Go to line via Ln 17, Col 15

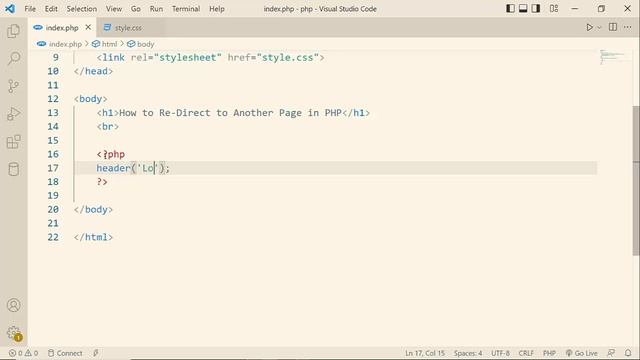[x=425, y=353]
